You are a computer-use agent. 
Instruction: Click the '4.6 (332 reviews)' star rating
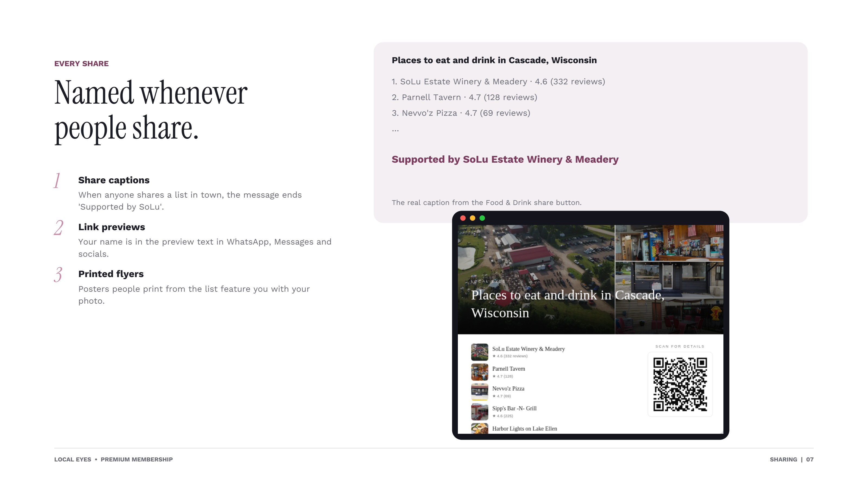(510, 356)
